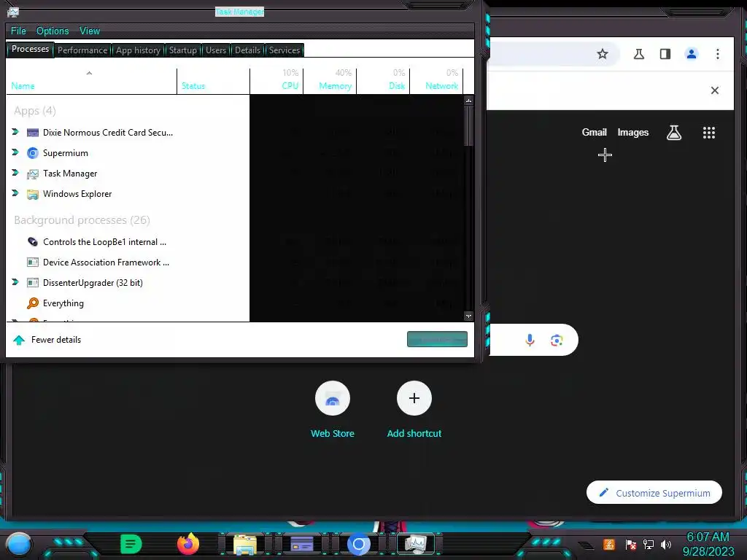Sort processes by the Name column
The image size is (747, 560).
click(91, 81)
